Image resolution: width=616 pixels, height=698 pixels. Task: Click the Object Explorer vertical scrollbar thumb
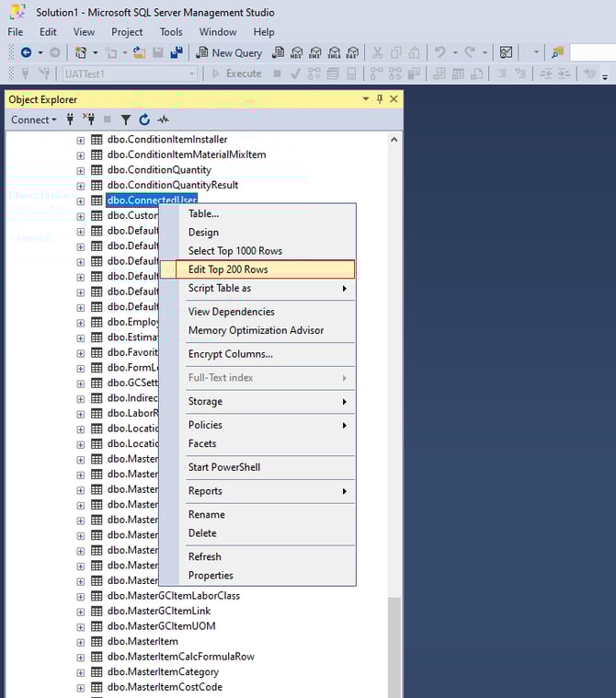394,644
